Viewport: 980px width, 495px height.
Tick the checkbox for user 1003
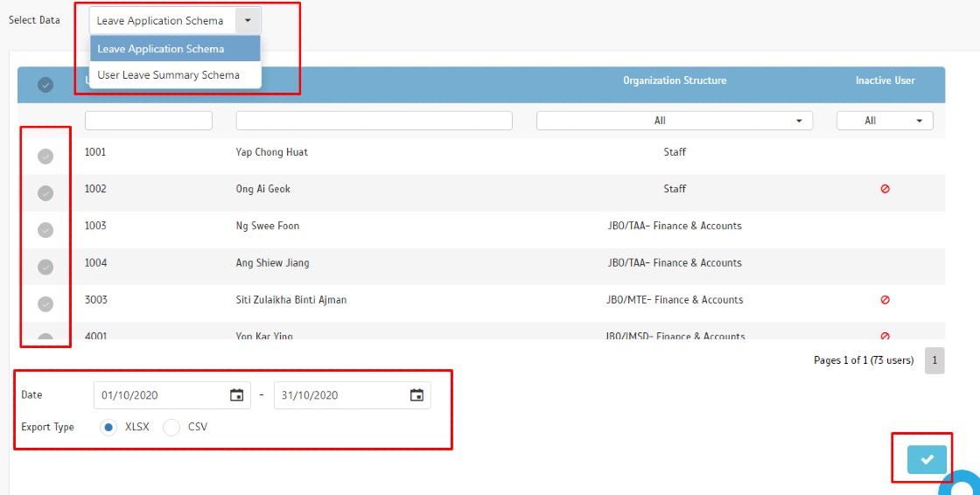(45, 230)
